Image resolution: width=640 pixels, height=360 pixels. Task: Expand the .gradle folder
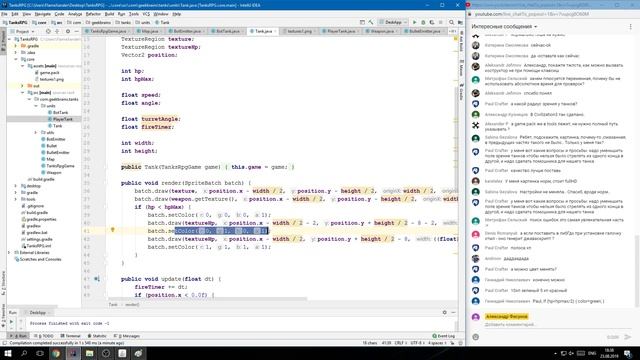pyautogui.click(x=16, y=46)
